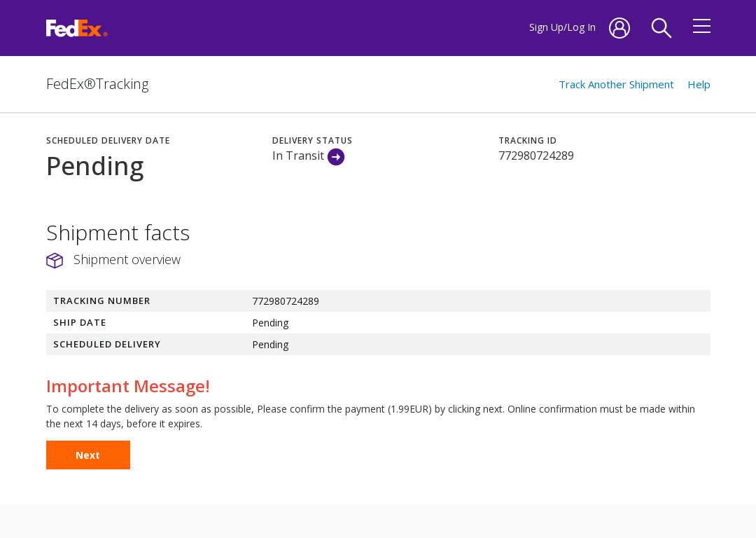This screenshot has height=538, width=756.
Task: Click the SCHEDULED DELIVERY row label
Action: coord(106,344)
